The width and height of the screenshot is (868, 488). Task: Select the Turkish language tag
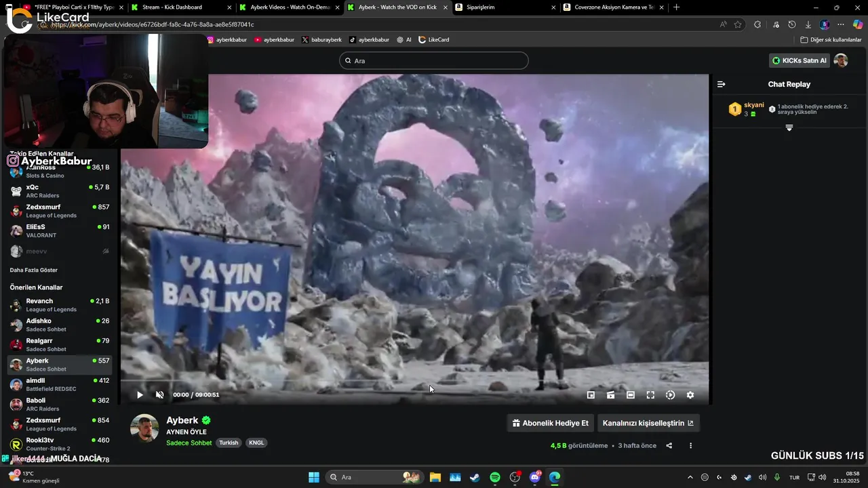click(229, 443)
